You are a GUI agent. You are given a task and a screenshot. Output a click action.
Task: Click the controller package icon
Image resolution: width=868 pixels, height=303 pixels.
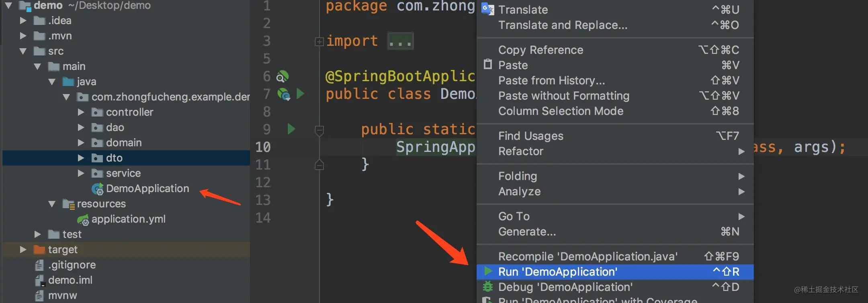pos(97,112)
